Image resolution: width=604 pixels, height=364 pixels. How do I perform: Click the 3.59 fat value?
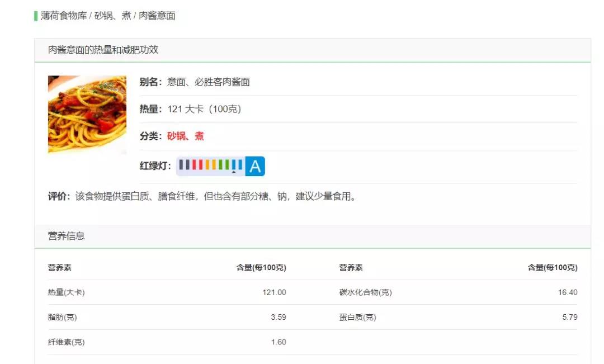pyautogui.click(x=279, y=317)
